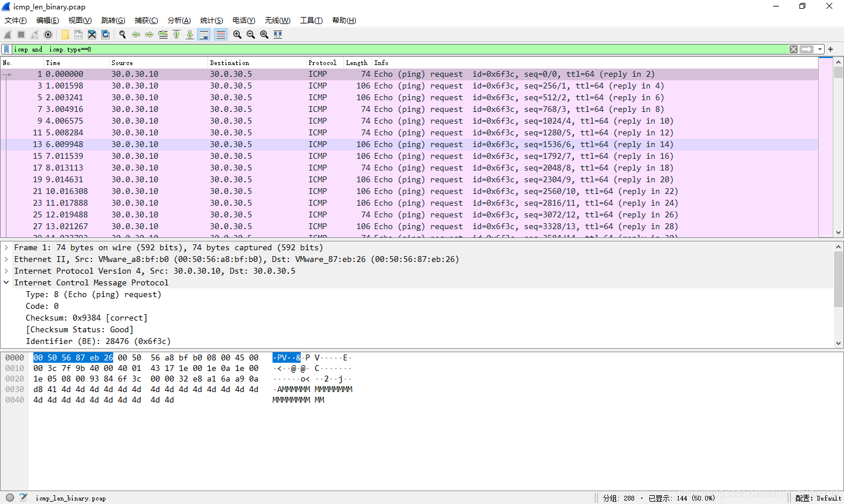Stop the running capture
This screenshot has width=844, height=504.
point(21,35)
